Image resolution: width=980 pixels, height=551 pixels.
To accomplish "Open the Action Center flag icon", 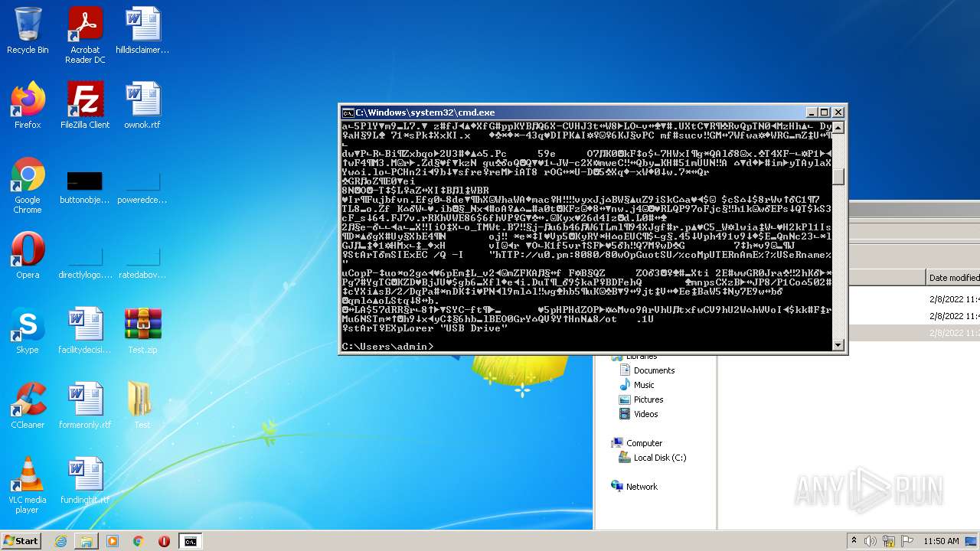I will 907,541.
